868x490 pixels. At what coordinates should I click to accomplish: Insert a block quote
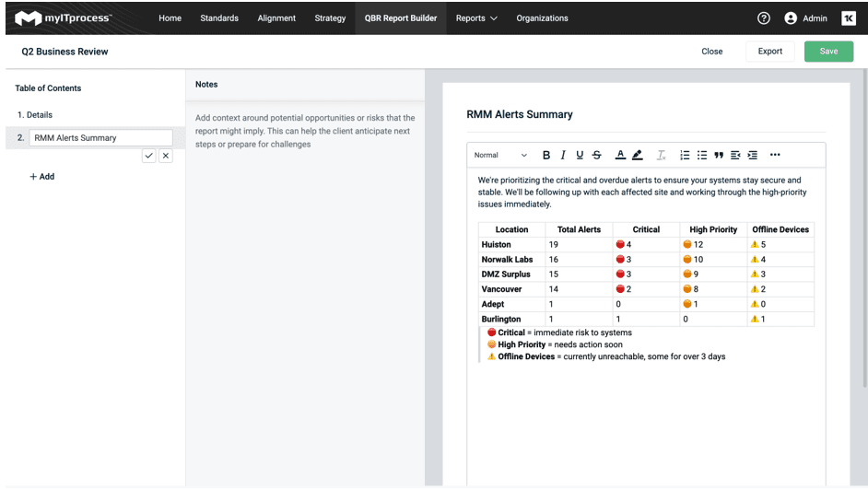tap(719, 156)
